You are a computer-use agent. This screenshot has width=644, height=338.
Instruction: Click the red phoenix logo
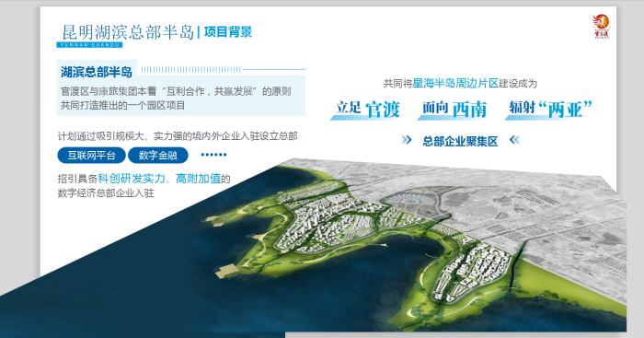(x=601, y=27)
